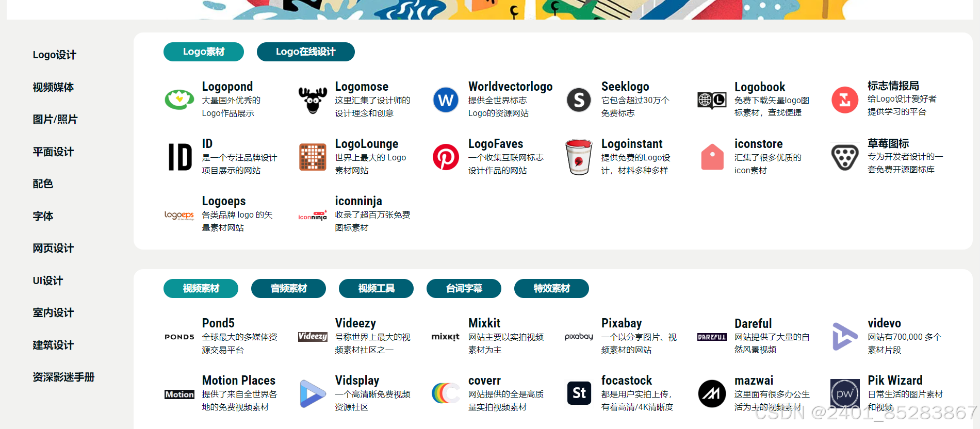Select the Seeklogo black S icon
Screen dimensions: 980x429
pos(579,100)
